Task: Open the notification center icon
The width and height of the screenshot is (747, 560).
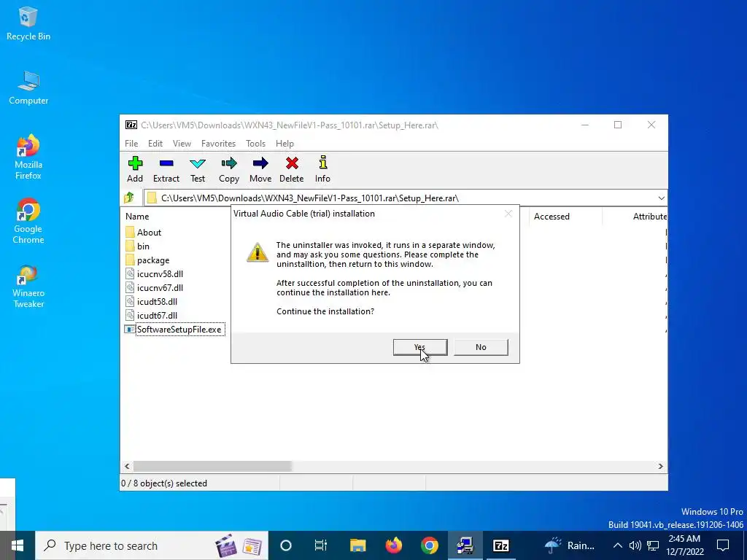Action: point(723,545)
